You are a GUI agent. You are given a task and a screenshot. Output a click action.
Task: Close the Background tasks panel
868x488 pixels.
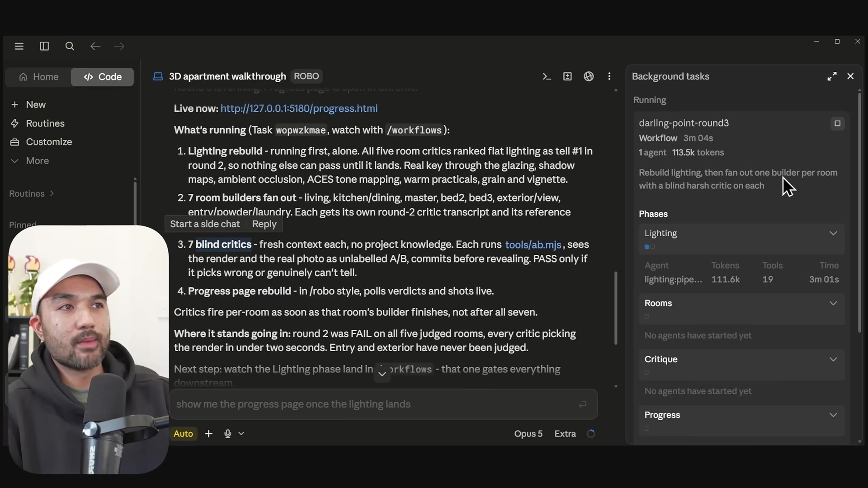(x=850, y=76)
